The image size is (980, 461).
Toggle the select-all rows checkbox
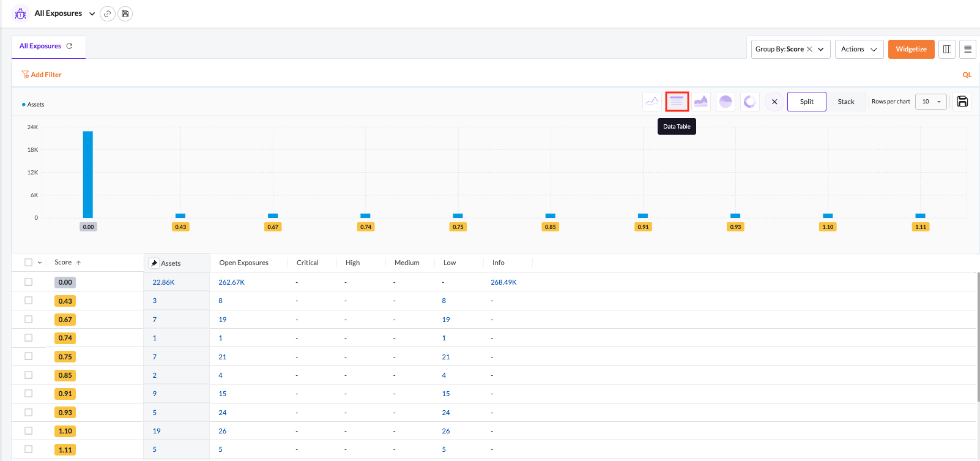pos(28,263)
